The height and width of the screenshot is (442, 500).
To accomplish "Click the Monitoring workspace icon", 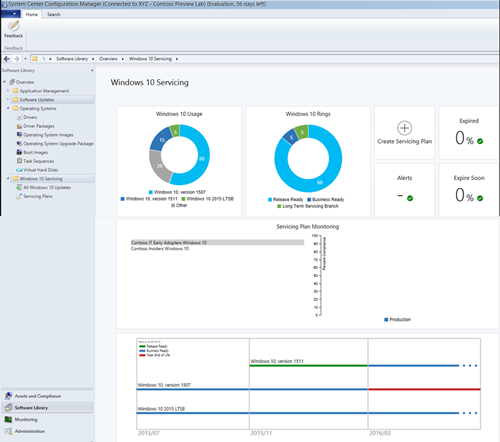I will coord(8,419).
